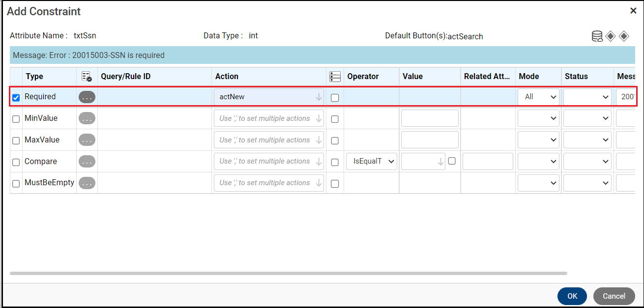This screenshot has width=644, height=308.
Task: Click the down arrow in Compare Value field
Action: (440, 162)
